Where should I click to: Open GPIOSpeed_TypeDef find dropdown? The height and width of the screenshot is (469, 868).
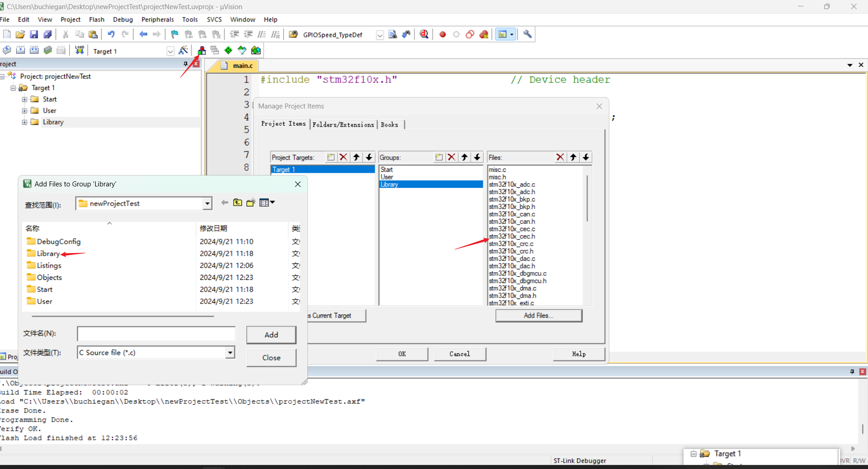pyautogui.click(x=380, y=35)
